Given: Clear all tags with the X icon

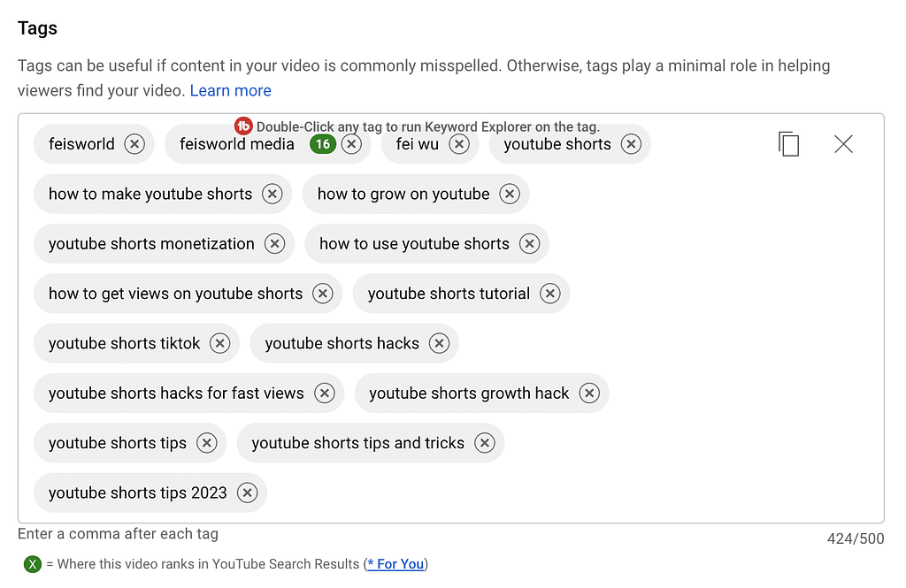Looking at the screenshot, I should coord(843,143).
